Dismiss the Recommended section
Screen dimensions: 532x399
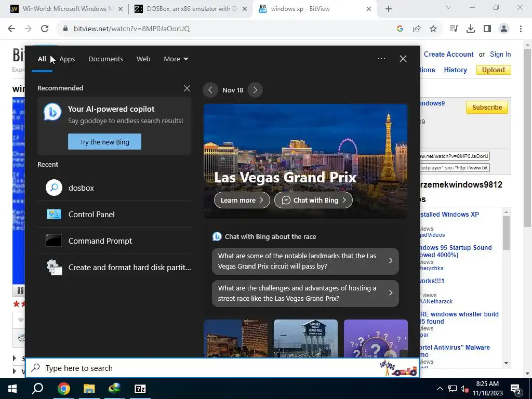point(187,88)
